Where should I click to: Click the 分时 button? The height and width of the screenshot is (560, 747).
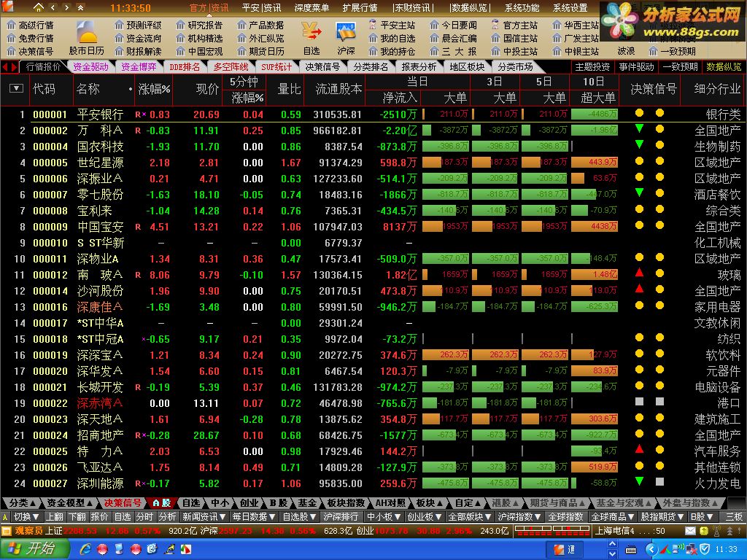[x=144, y=517]
